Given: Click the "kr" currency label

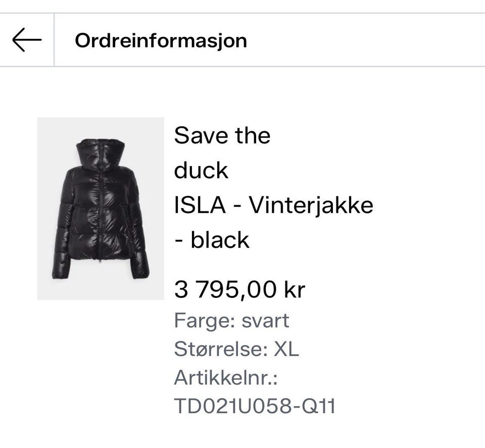Looking at the screenshot, I should pos(295,290).
